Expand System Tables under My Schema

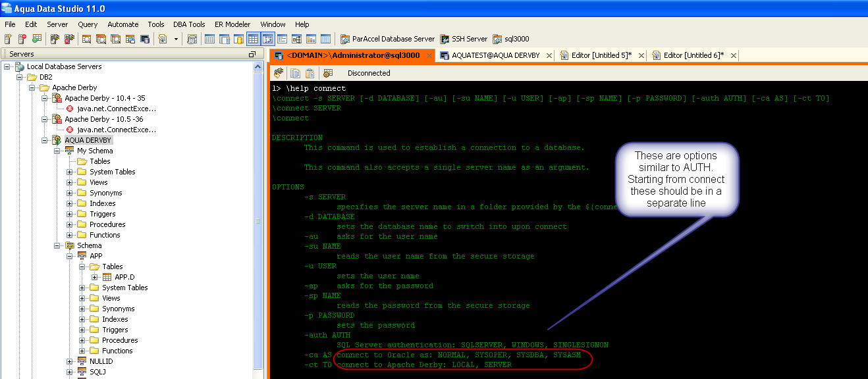[70, 172]
